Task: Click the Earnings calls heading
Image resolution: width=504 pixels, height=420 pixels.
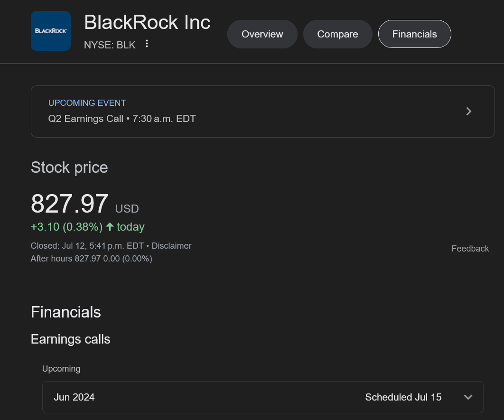Action: (70, 339)
